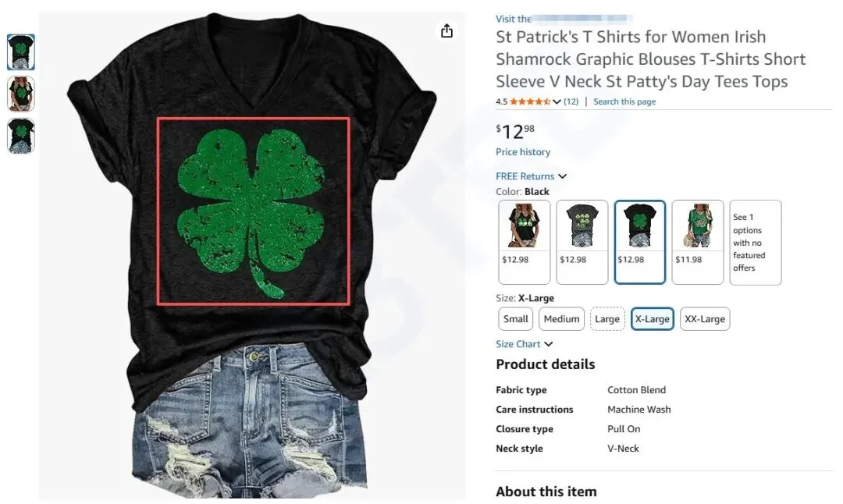Image resolution: width=843 pixels, height=504 pixels.
Task: View the first product thumbnail image
Action: pos(21,52)
